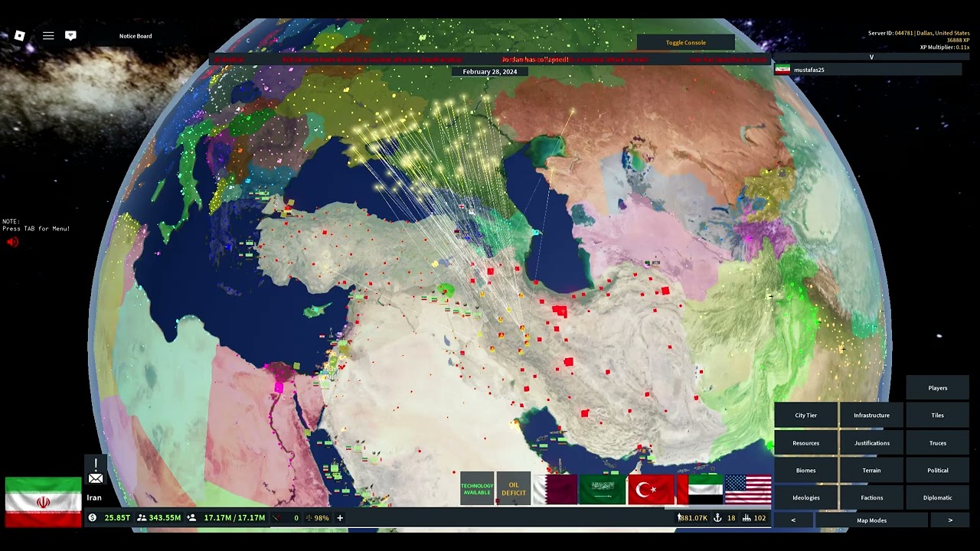The width and height of the screenshot is (980, 551).
Task: Click the 'Jordan has collapsed!' news message
Action: [535, 60]
